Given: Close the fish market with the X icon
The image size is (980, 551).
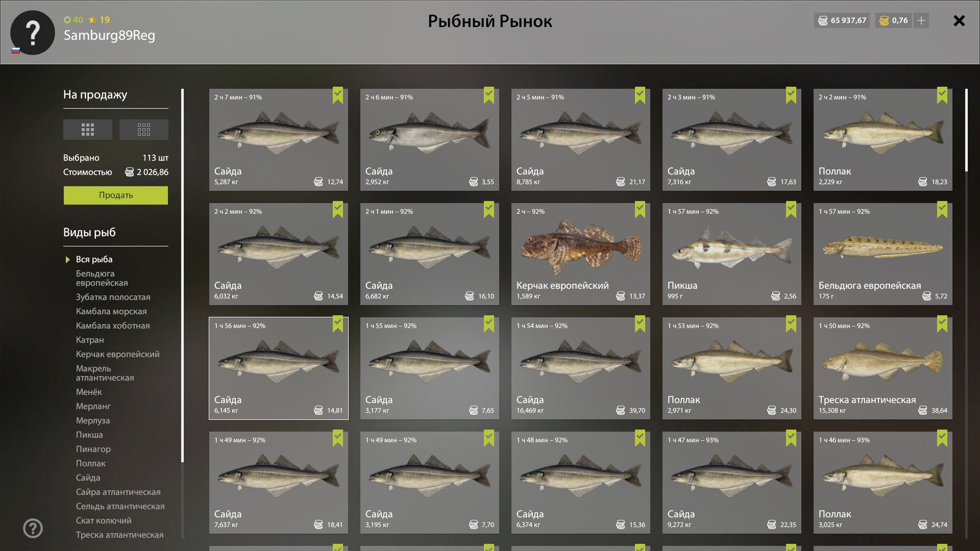Looking at the screenshot, I should pyautogui.click(x=959, y=20).
